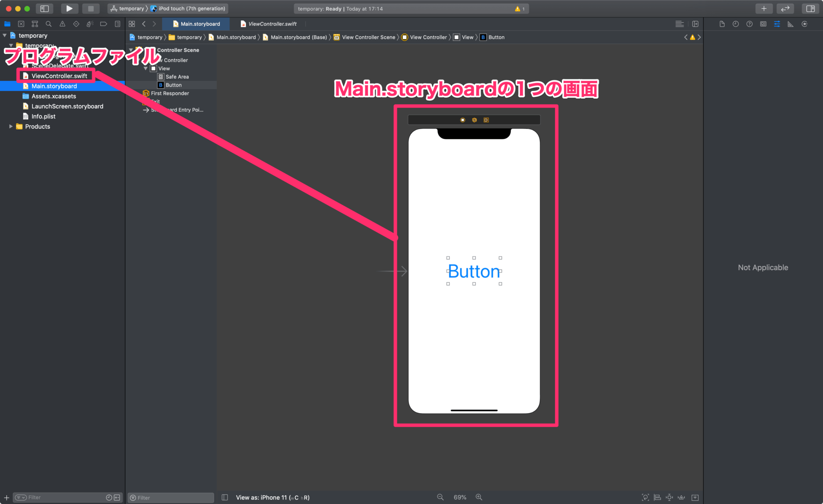Open the Issue navigator warning triangle

(x=62, y=24)
